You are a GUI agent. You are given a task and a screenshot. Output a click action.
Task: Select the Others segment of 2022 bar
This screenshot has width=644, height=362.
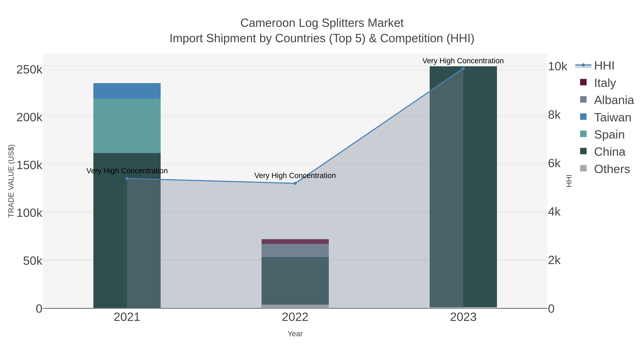(295, 307)
